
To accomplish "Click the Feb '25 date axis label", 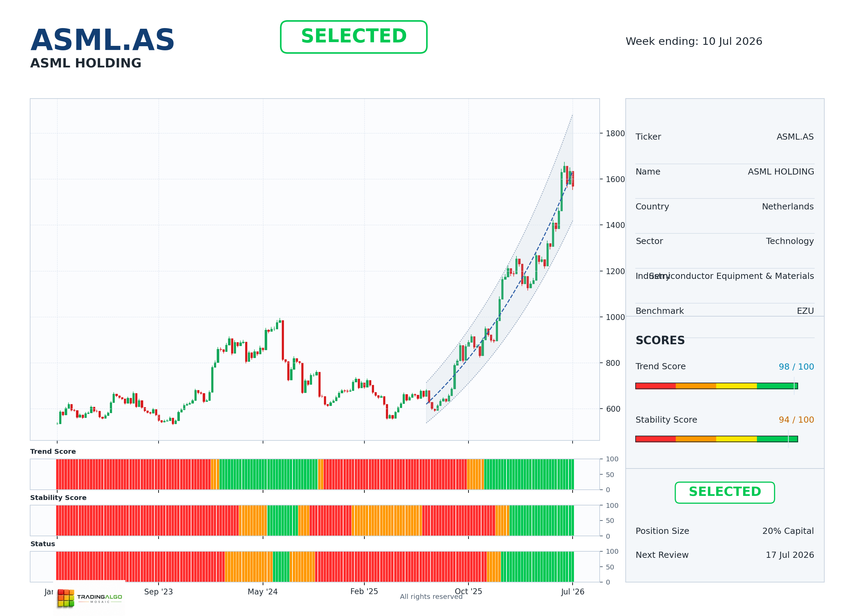I will pyautogui.click(x=364, y=592).
